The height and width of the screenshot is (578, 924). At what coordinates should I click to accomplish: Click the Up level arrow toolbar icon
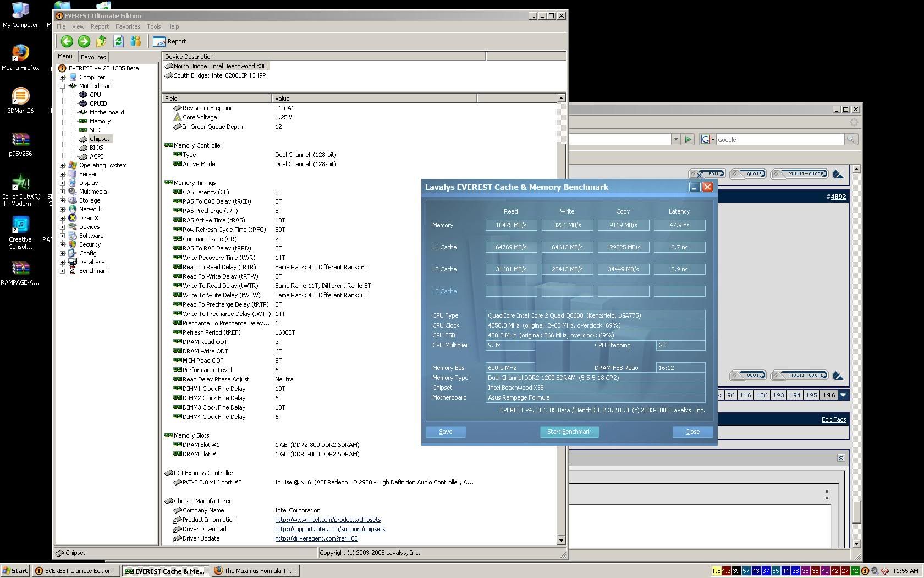(101, 41)
